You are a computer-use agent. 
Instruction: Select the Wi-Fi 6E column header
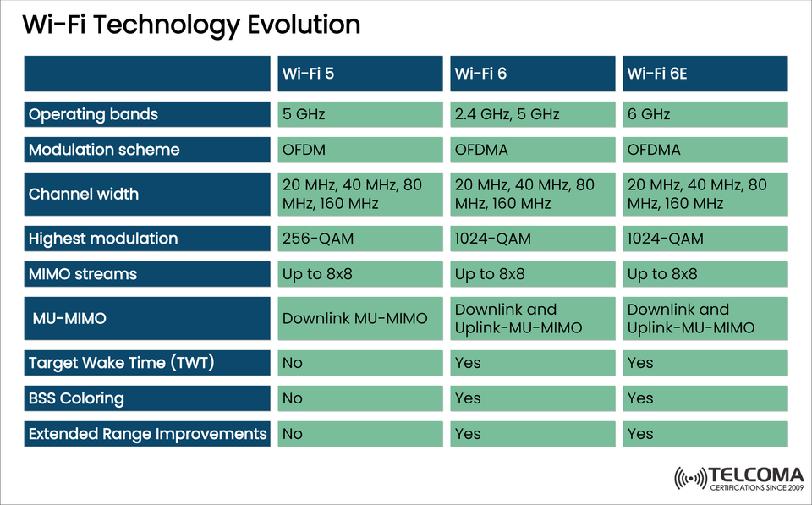pyautogui.click(x=705, y=74)
